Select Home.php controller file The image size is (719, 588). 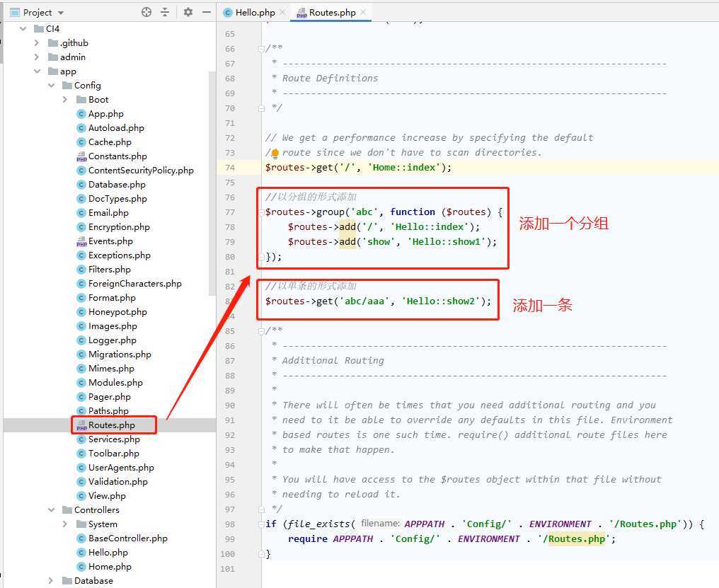click(x=110, y=567)
